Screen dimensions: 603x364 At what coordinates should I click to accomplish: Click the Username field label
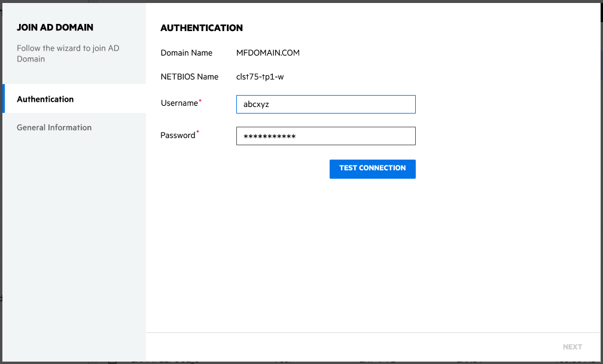coord(179,103)
